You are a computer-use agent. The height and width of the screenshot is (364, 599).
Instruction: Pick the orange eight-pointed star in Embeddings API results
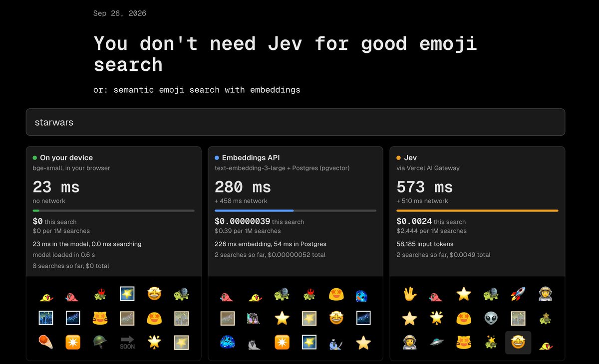(x=282, y=342)
